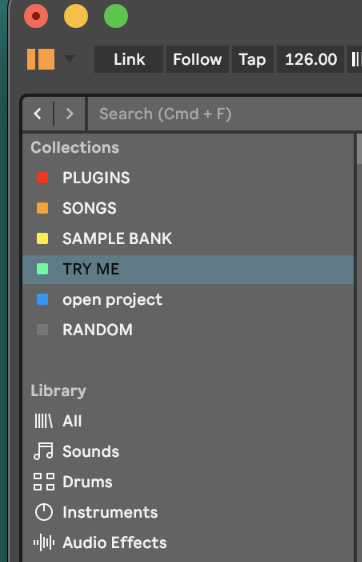The image size is (362, 562).
Task: Enable Link sync
Action: (129, 59)
